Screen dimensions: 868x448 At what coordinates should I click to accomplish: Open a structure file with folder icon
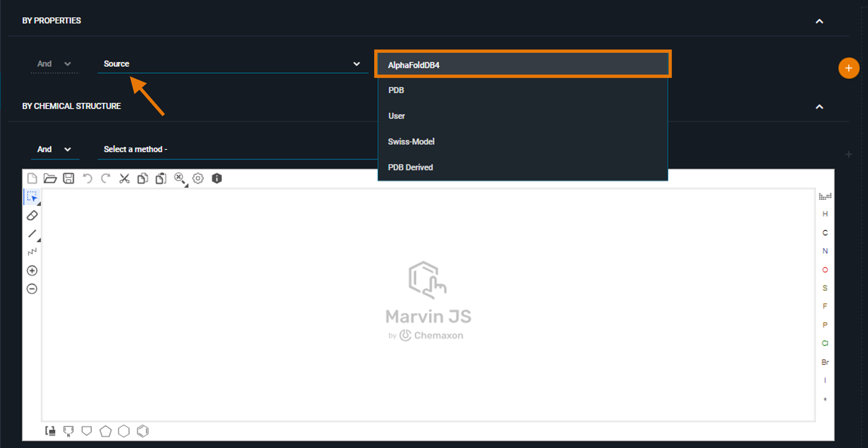pyautogui.click(x=50, y=178)
